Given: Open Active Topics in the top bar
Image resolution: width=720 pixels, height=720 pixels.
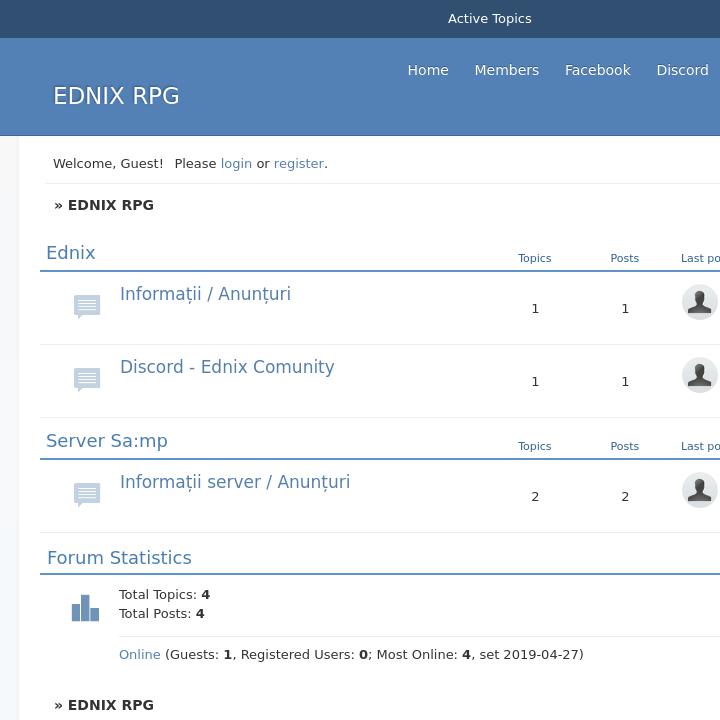Looking at the screenshot, I should click(x=489, y=19).
